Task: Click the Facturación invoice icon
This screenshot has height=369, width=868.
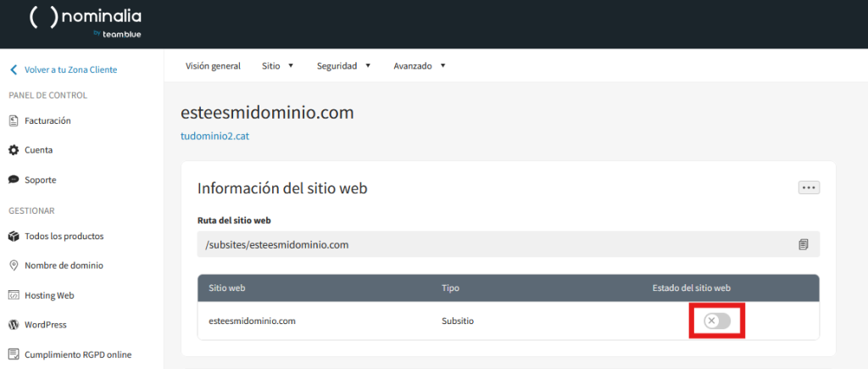Action: pyautogui.click(x=14, y=120)
